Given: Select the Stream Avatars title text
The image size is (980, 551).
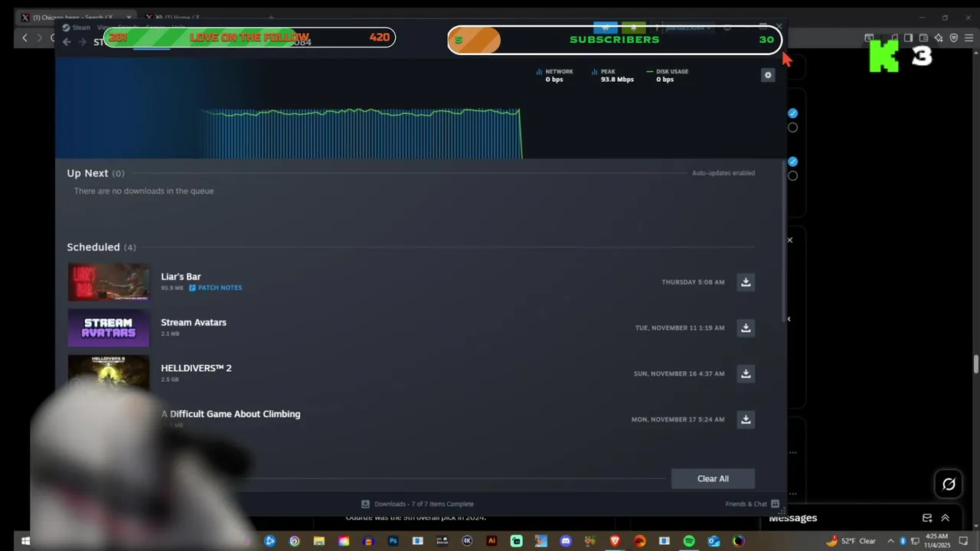Looking at the screenshot, I should pyautogui.click(x=194, y=322).
